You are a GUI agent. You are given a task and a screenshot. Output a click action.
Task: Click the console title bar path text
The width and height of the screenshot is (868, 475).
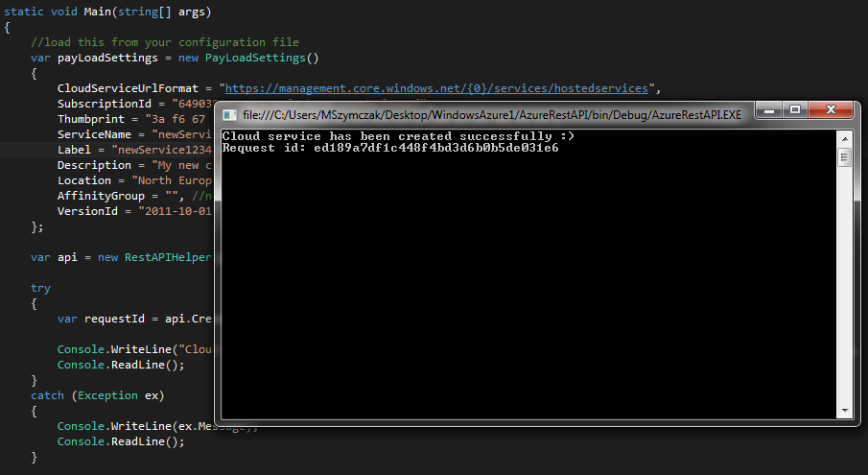pos(492,115)
